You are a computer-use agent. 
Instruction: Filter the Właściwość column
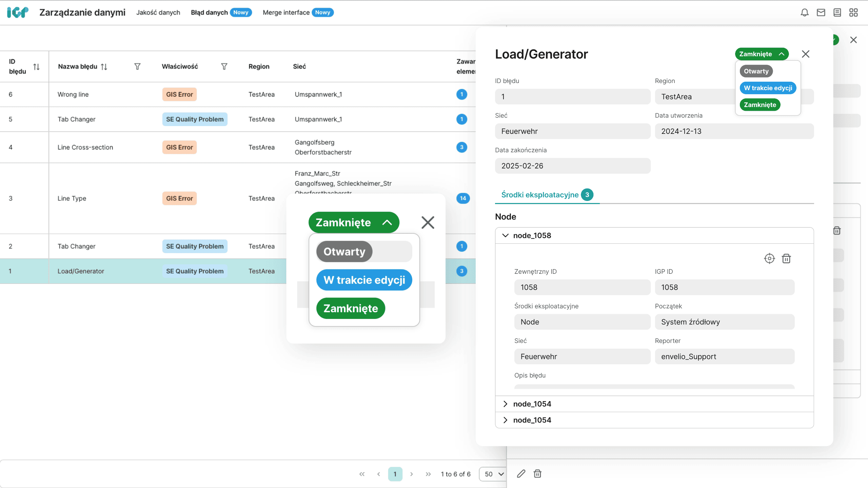pyautogui.click(x=224, y=66)
